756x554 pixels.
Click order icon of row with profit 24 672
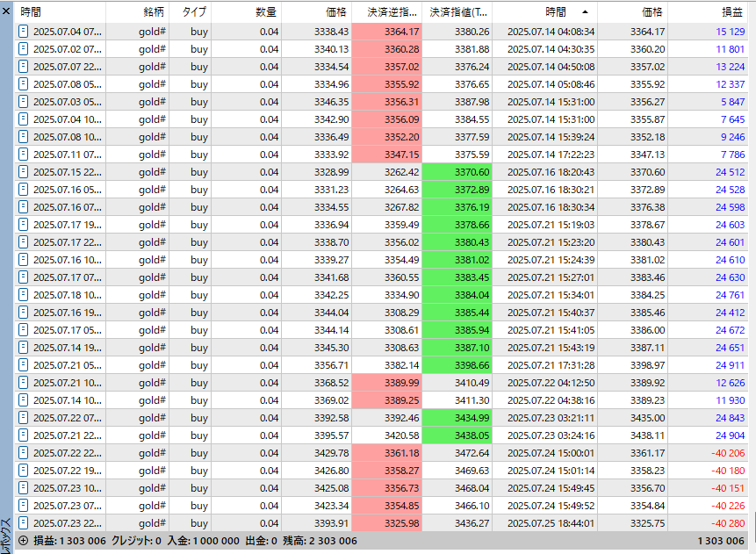coord(23,330)
